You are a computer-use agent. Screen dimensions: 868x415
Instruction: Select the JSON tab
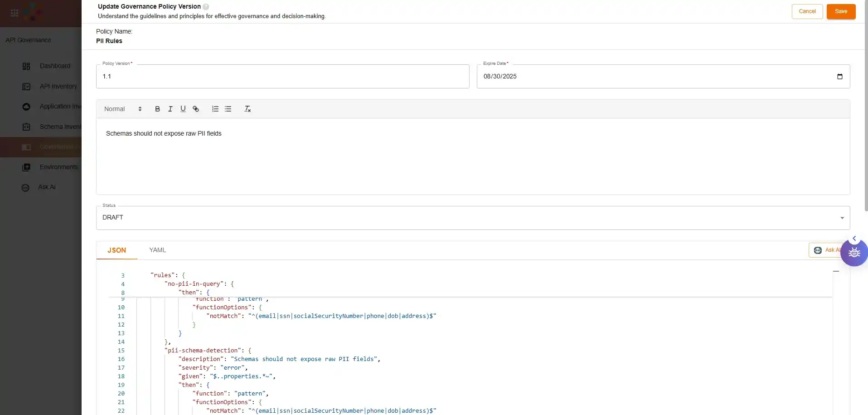(x=116, y=250)
